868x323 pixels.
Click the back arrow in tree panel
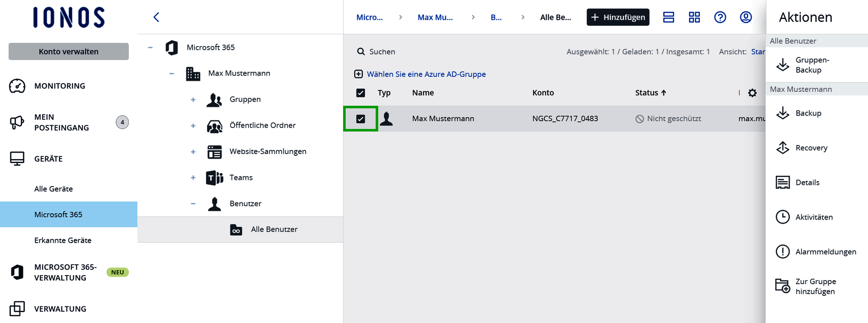(x=156, y=17)
